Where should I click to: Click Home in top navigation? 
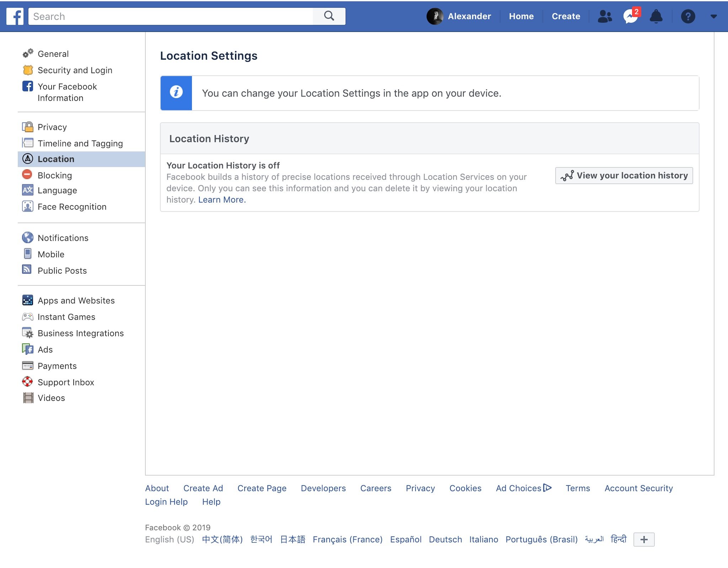[521, 16]
